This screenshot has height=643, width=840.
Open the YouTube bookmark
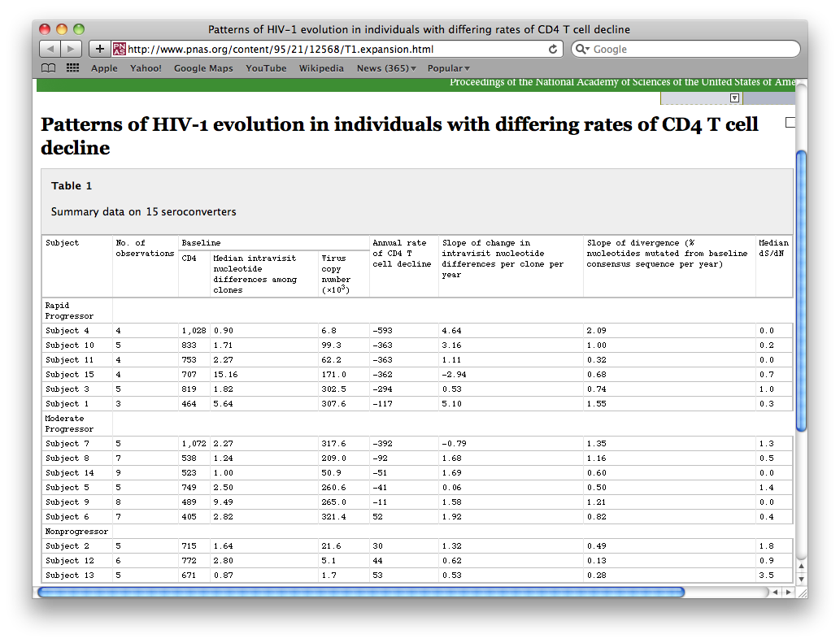[x=266, y=68]
